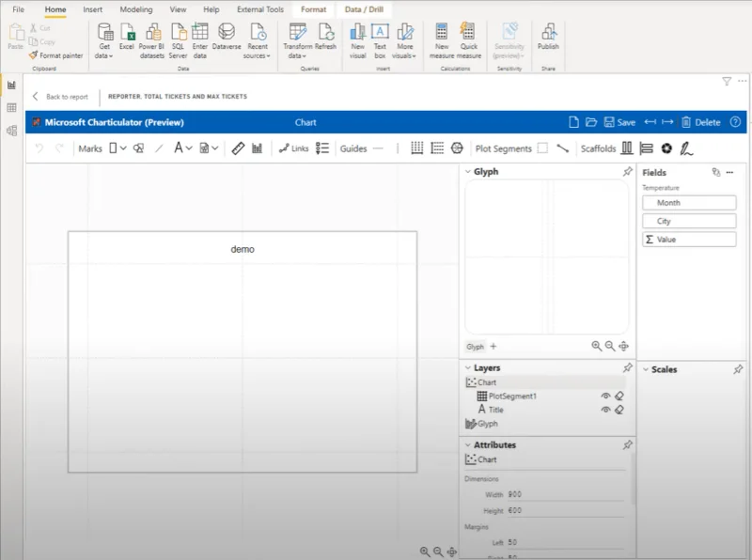Image resolution: width=752 pixels, height=560 pixels.
Task: Add a new glyph with plus
Action: [x=493, y=346]
